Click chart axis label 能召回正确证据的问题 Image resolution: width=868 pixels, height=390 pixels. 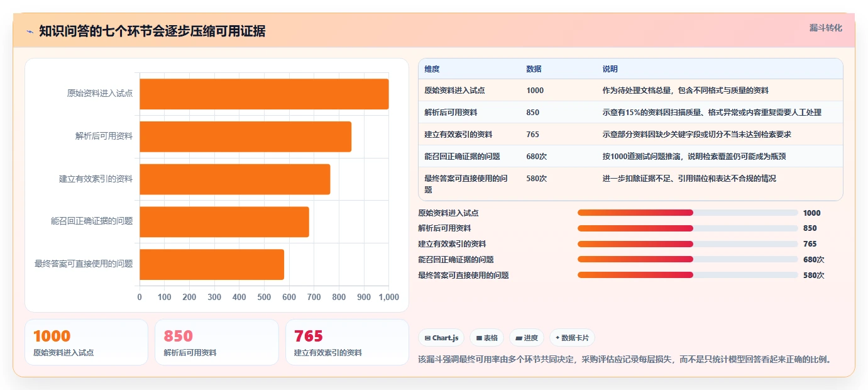pyautogui.click(x=92, y=221)
